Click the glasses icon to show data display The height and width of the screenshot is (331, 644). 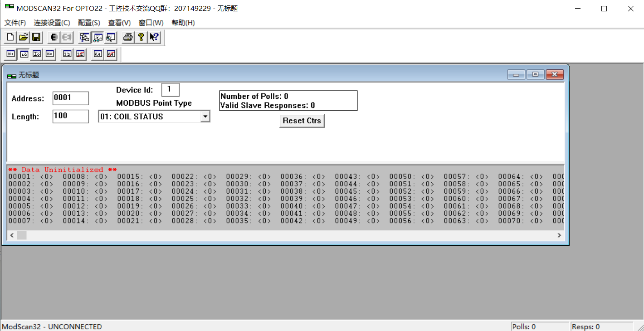97,37
